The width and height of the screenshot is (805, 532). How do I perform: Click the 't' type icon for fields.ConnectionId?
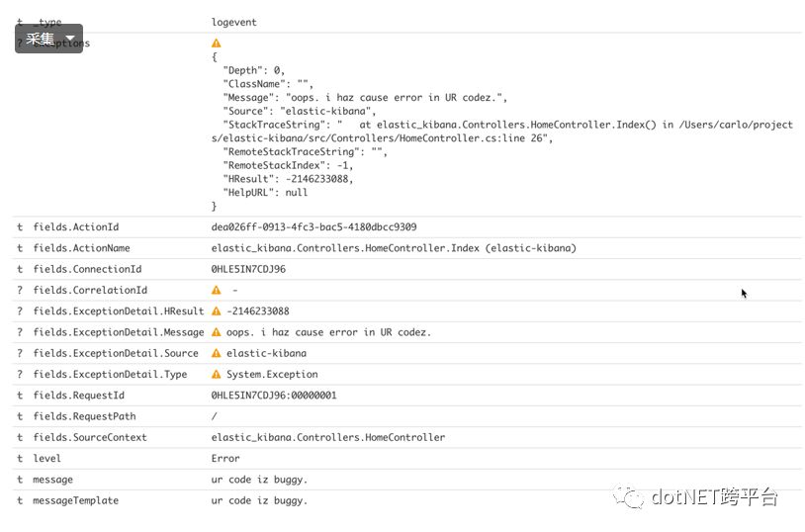pyautogui.click(x=20, y=269)
